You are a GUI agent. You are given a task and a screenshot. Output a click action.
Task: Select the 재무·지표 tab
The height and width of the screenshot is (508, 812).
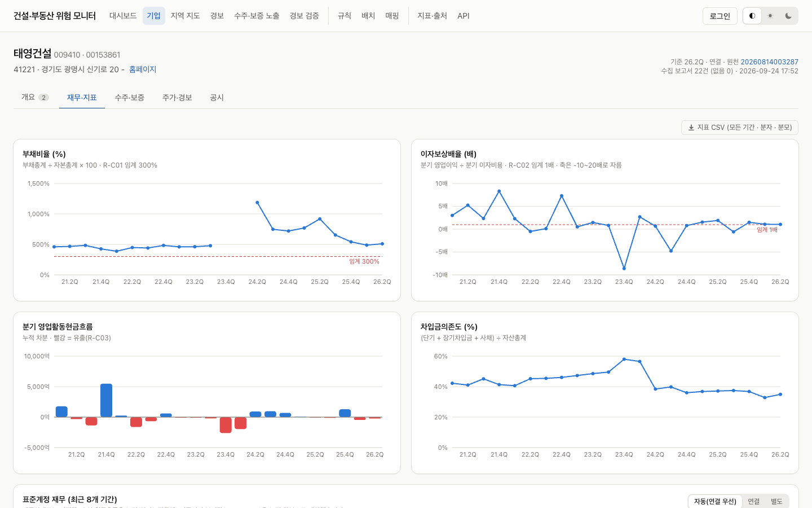82,98
